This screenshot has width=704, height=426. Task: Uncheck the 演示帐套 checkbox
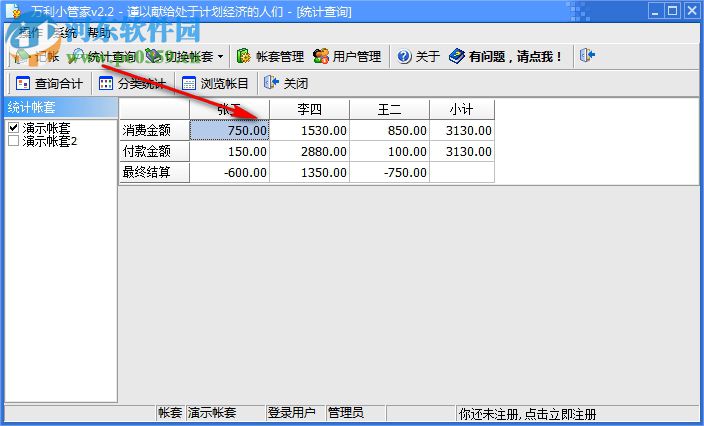click(13, 128)
